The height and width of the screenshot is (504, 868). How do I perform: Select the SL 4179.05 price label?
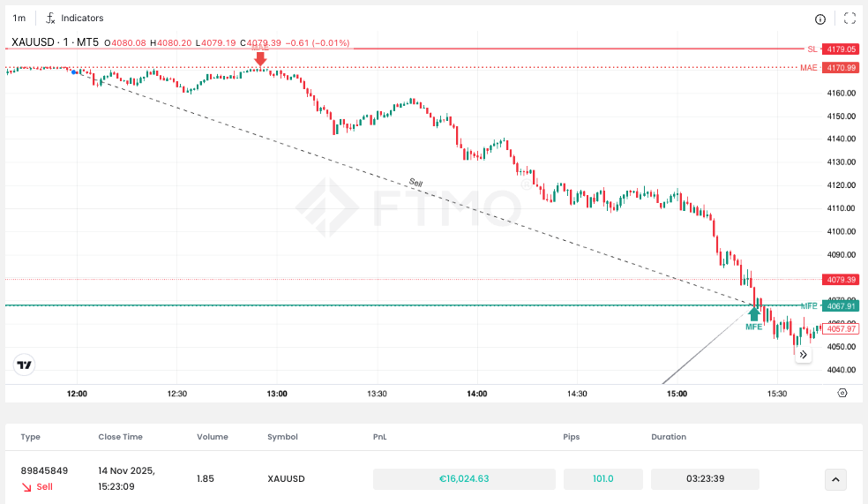tap(838, 49)
